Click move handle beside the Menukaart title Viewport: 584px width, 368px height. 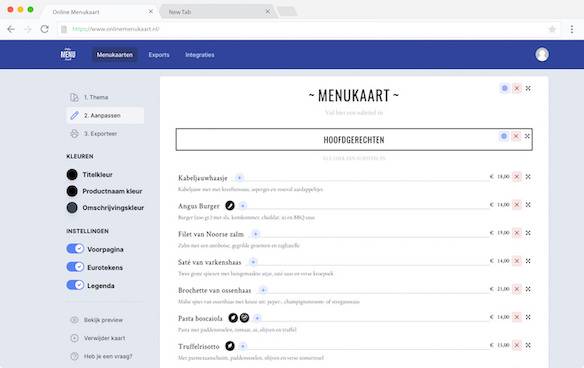tap(528, 88)
